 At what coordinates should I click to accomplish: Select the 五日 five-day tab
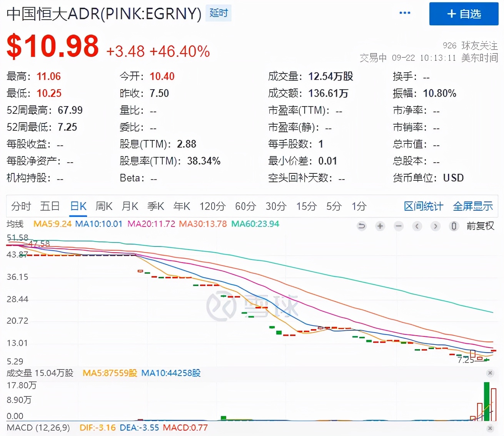point(50,206)
